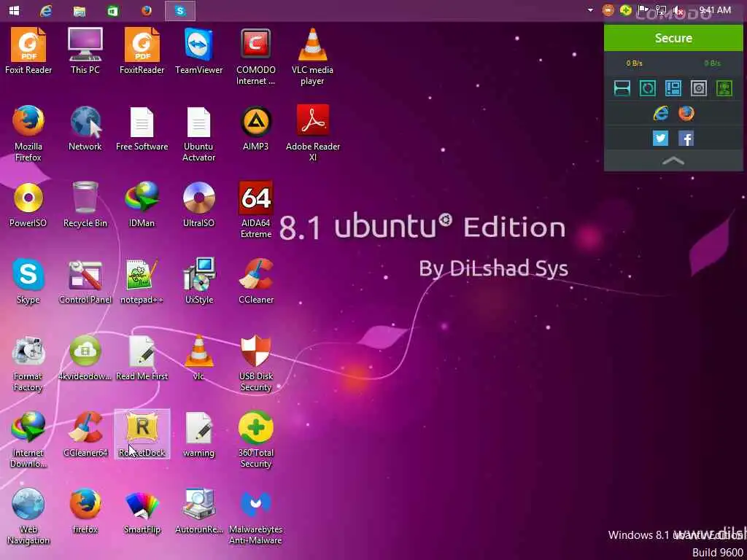Click the green icon in COMODO widget row
This screenshot has height=560, width=747.
[724, 88]
